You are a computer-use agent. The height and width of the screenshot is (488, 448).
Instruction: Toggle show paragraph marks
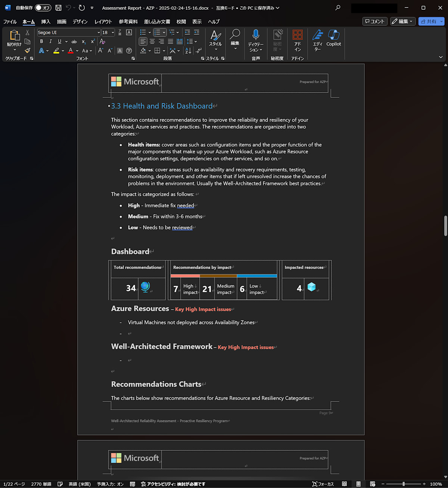(x=199, y=50)
